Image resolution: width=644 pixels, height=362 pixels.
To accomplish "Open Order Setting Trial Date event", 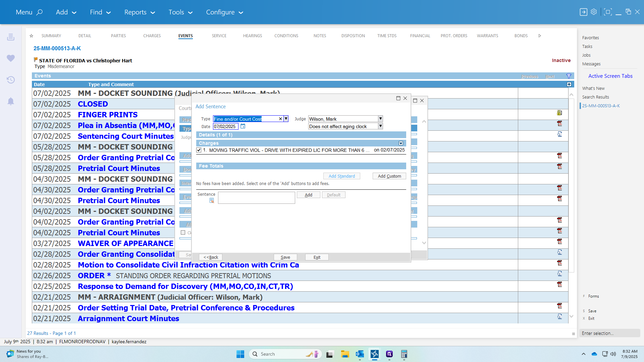I will [186, 308].
